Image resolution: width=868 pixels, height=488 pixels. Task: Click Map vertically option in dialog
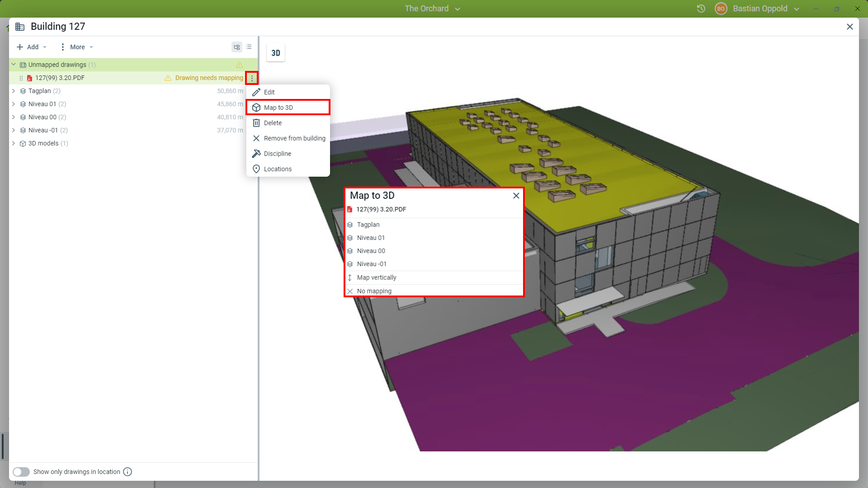(377, 277)
